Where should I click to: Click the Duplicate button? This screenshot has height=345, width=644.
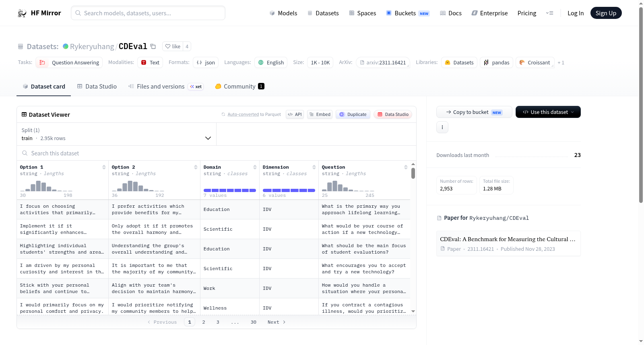coord(353,114)
